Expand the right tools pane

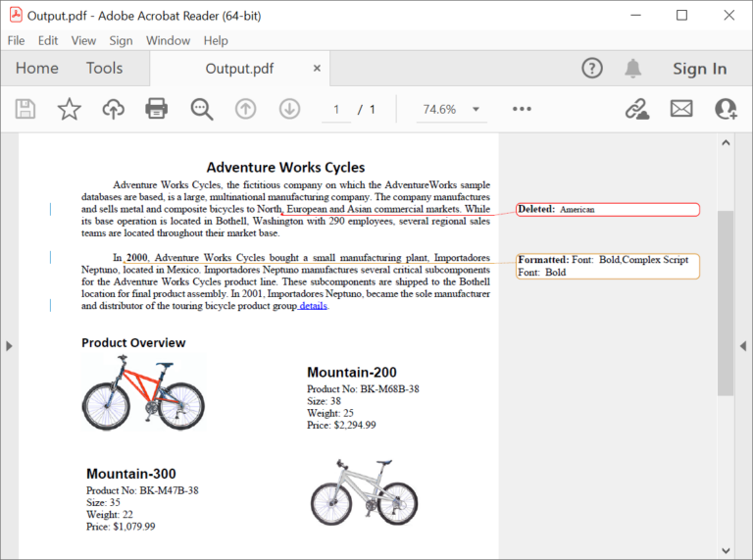pyautogui.click(x=743, y=345)
